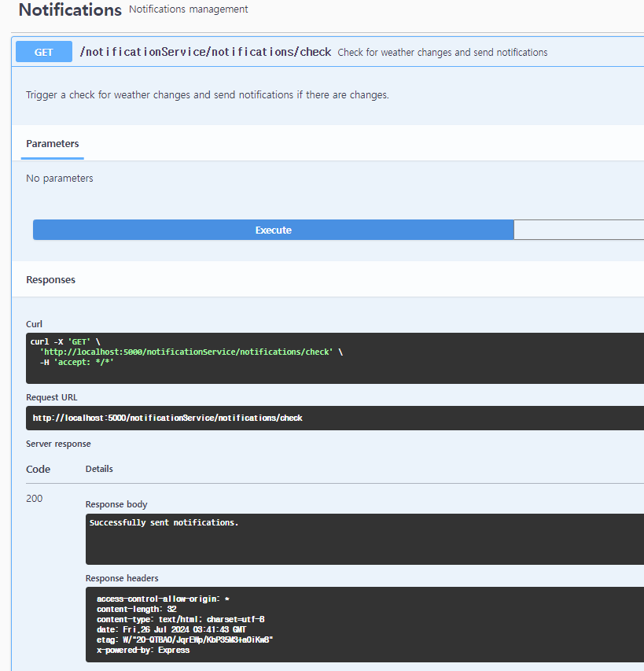
Task: Click the /notificationService/notifications/check path
Action: (x=205, y=52)
